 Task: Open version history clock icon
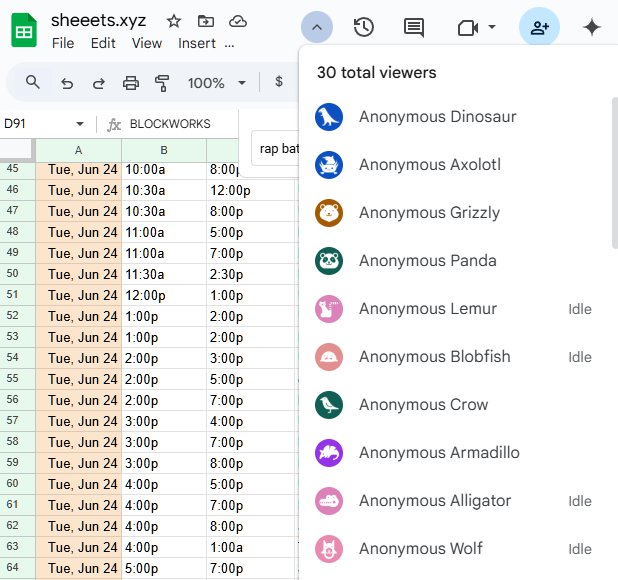pyautogui.click(x=363, y=27)
